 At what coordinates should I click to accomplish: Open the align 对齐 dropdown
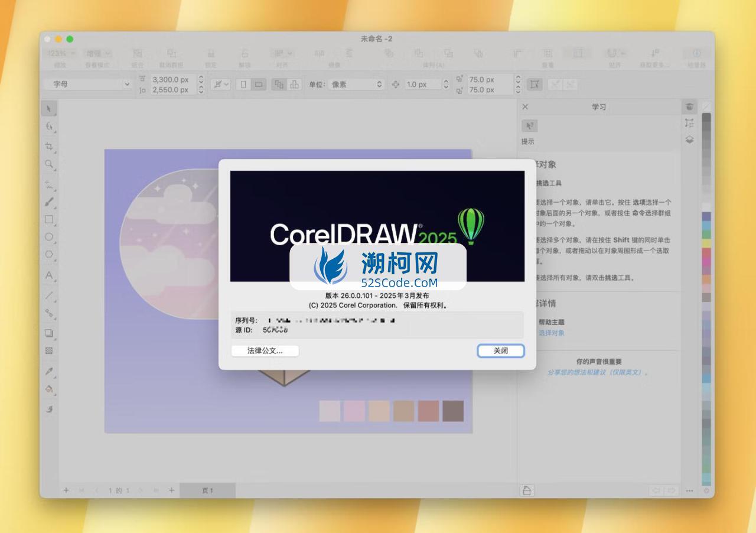[282, 53]
